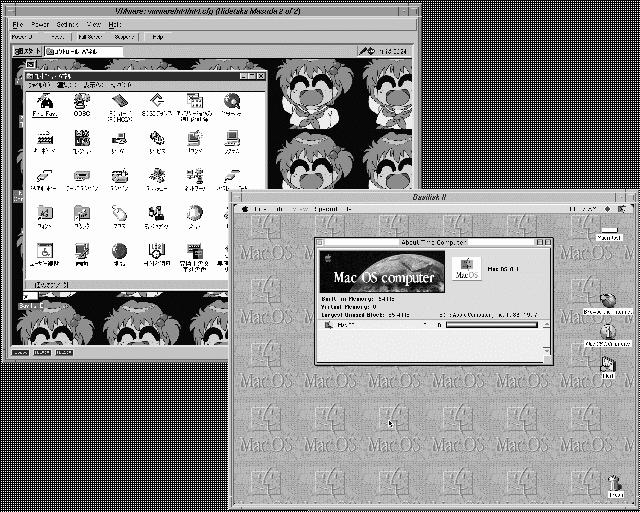Maximize the Control Panel window

coord(252,76)
